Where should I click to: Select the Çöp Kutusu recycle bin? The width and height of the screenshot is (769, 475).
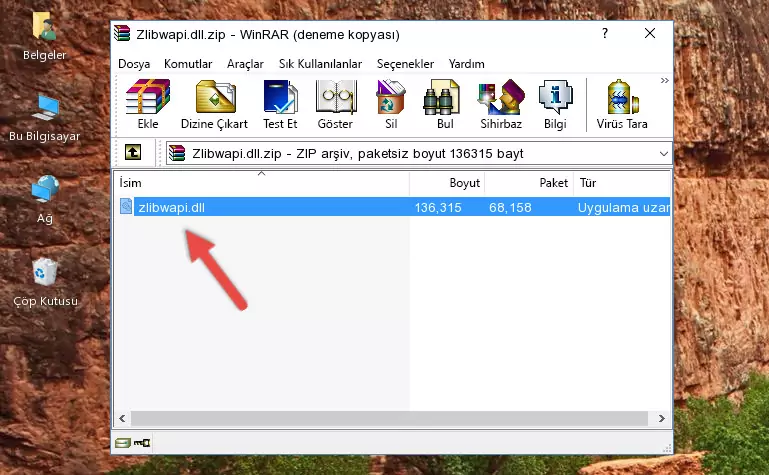(45, 282)
